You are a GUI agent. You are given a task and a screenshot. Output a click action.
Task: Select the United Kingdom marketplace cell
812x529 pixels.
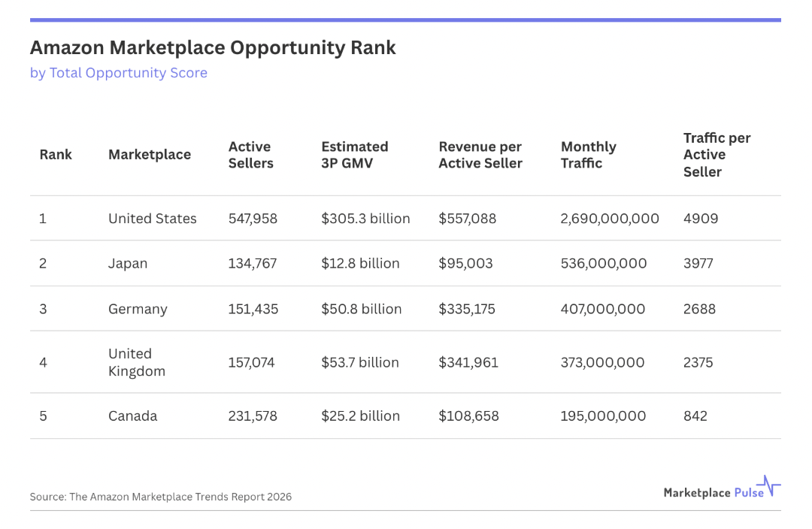pos(137,362)
